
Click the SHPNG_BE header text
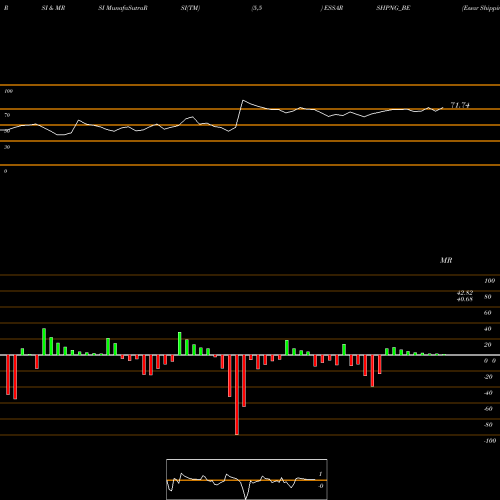[393, 8]
